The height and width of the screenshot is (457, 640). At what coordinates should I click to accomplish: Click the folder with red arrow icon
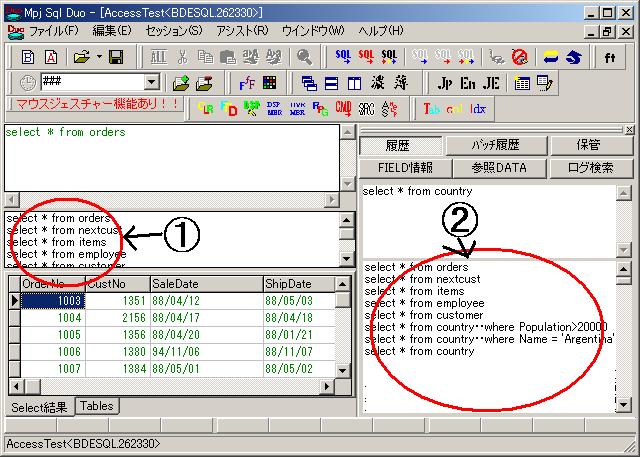tap(204, 83)
